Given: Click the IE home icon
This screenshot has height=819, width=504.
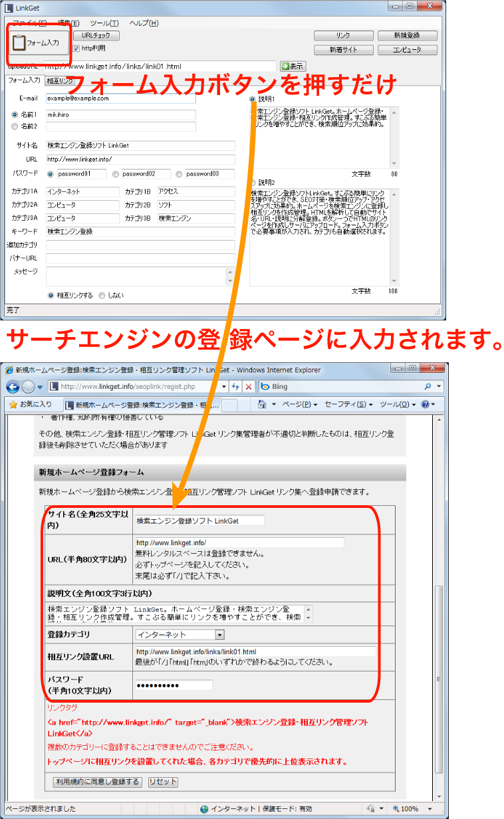Looking at the screenshot, I should 262,404.
